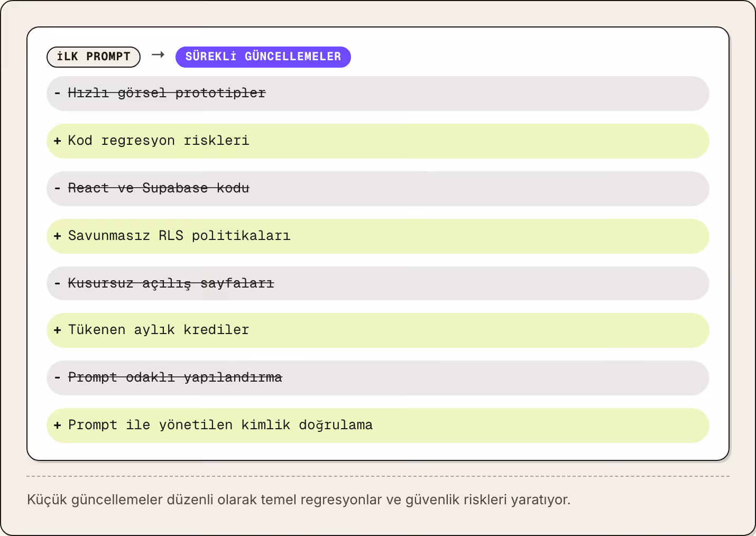The image size is (756, 536).
Task: Click the removed row 'Kusursuz açılış sayfaları'
Action: pos(378,283)
